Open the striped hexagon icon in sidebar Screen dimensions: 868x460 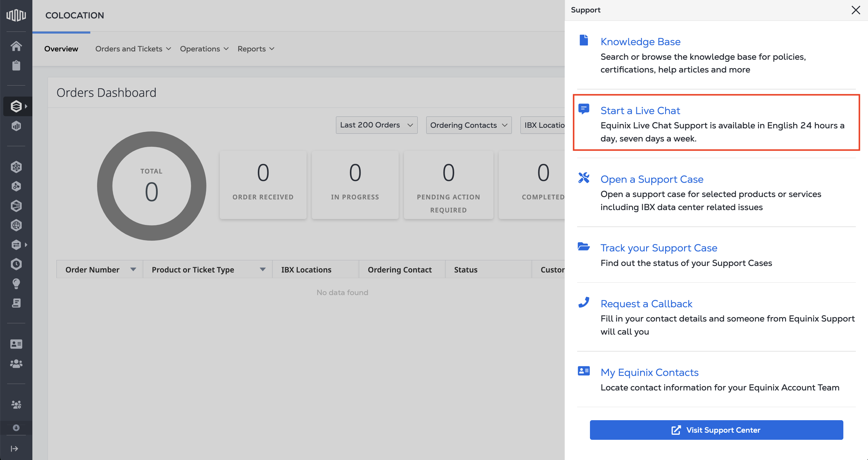16,206
